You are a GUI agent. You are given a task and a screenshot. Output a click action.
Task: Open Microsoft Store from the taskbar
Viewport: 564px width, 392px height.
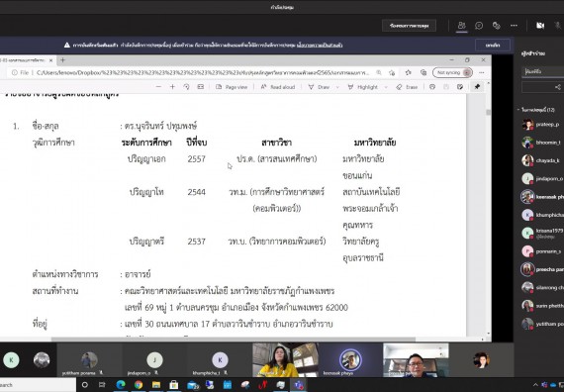174,385
